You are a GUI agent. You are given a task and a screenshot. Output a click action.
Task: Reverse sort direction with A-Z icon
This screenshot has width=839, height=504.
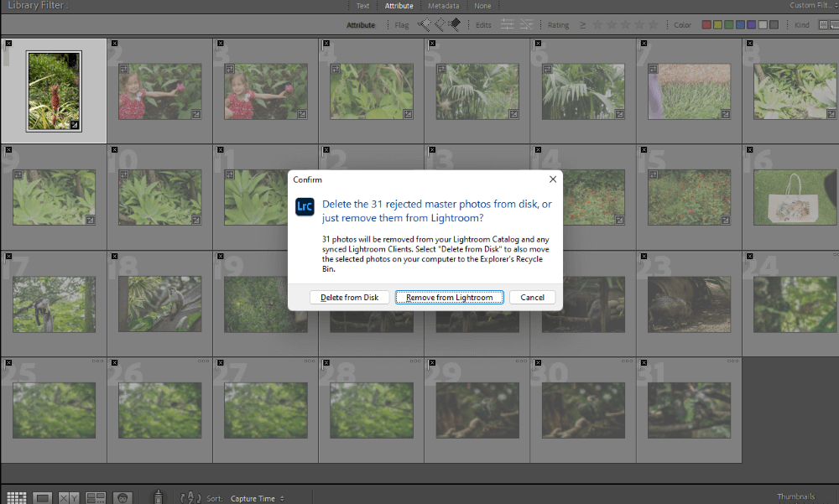pos(191,498)
